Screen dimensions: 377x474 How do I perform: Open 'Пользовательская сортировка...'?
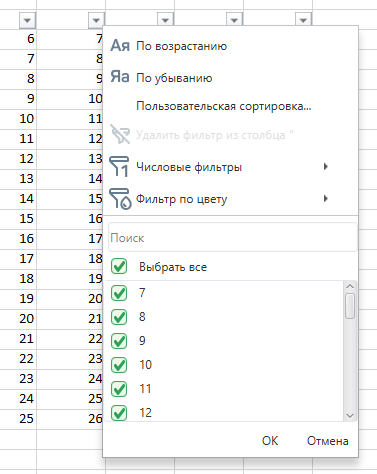coord(224,106)
